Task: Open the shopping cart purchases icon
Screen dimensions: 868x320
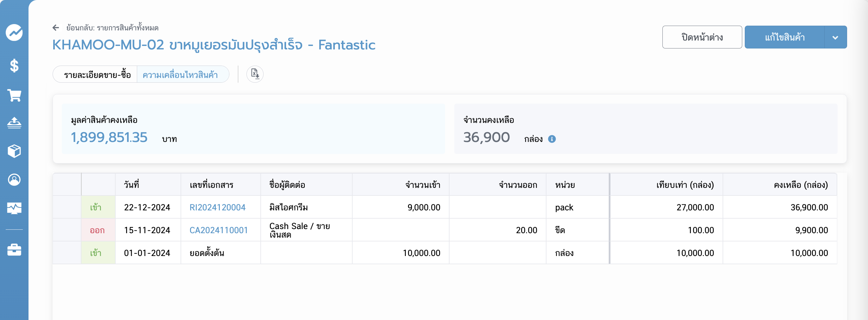Action: [14, 95]
